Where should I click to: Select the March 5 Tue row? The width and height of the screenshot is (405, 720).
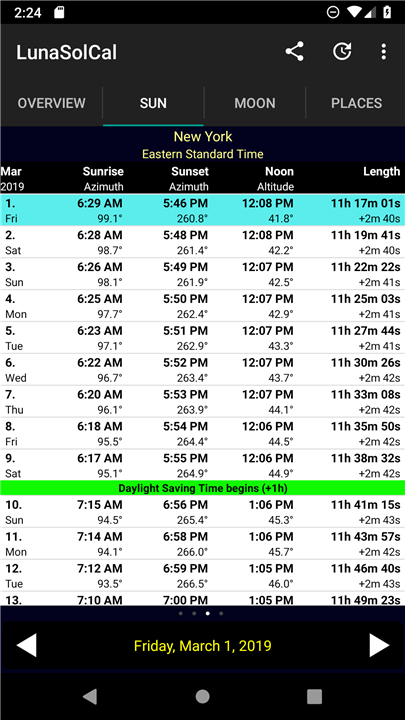[x=202, y=338]
